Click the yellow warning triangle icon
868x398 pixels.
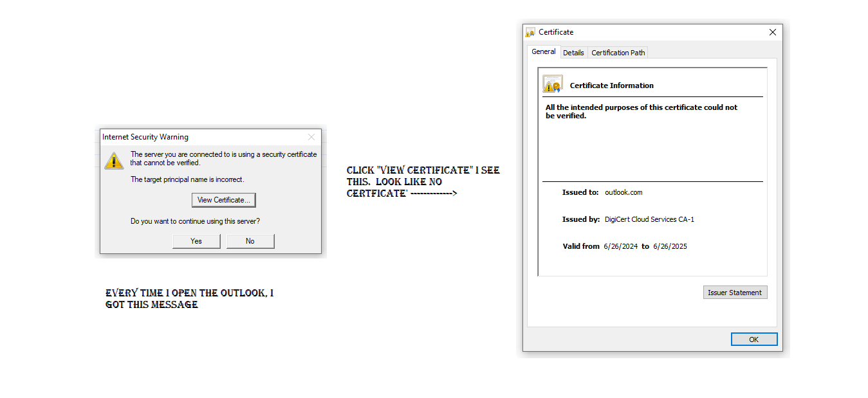114,160
